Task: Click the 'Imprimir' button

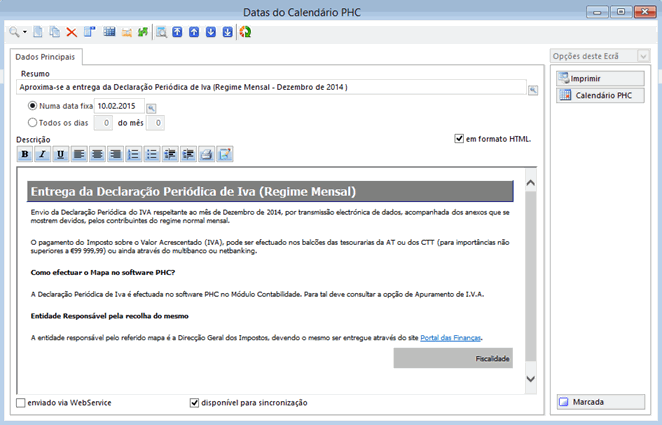Action: point(600,78)
